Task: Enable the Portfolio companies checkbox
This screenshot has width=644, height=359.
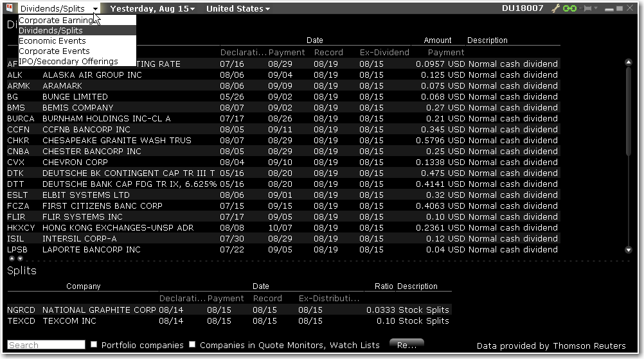Action: pyautogui.click(x=94, y=345)
